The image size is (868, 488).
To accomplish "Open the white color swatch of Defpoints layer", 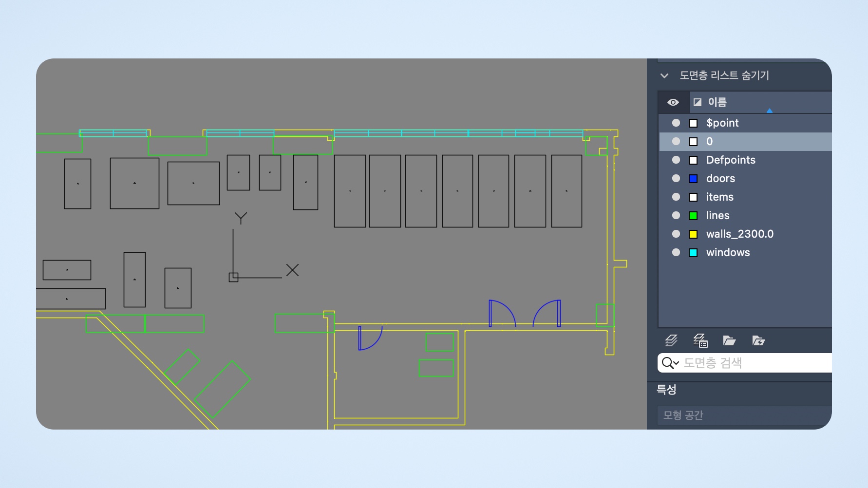I will [x=693, y=160].
